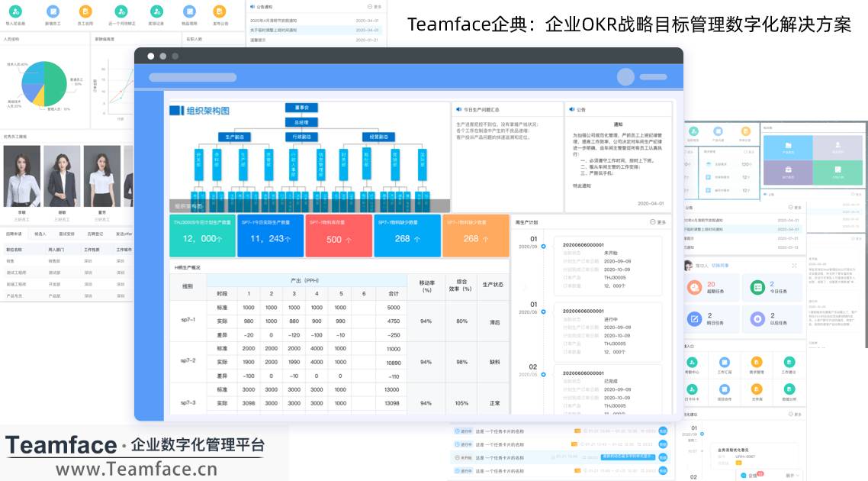Viewport: 868px width, 481px height.
Task: Open 考勤中心 shortcut icon
Action: click(692, 363)
